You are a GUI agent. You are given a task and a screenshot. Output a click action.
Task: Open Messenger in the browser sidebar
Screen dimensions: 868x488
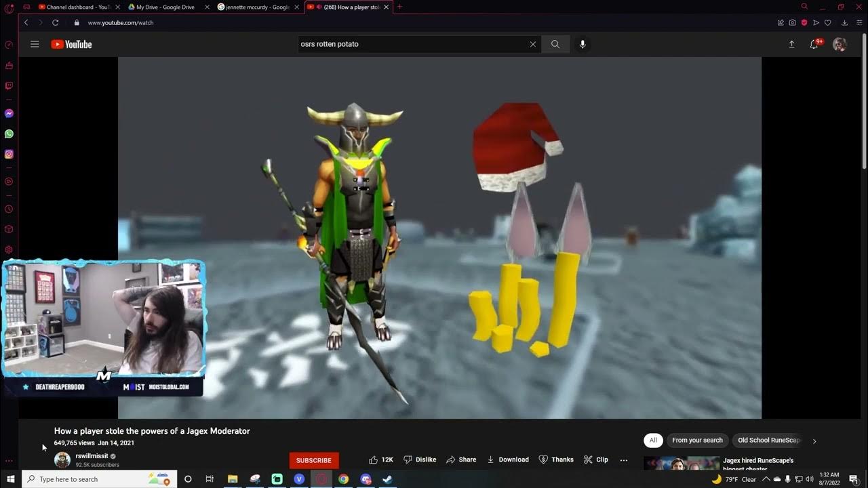9,113
